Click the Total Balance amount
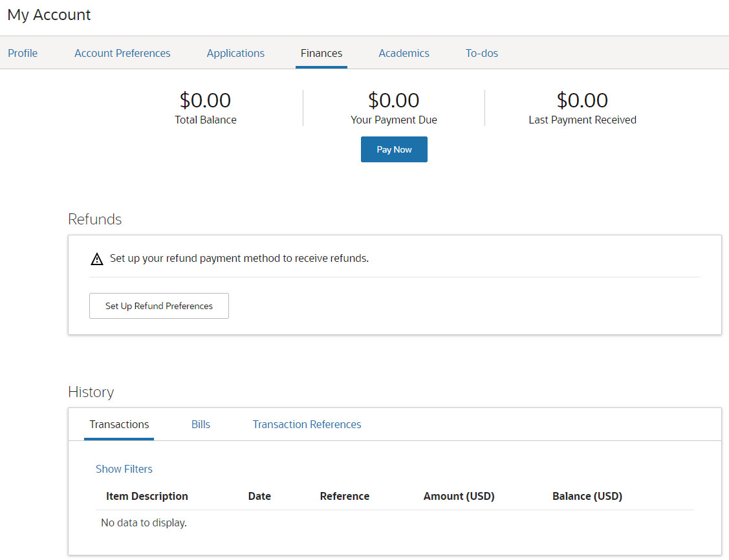 205,100
